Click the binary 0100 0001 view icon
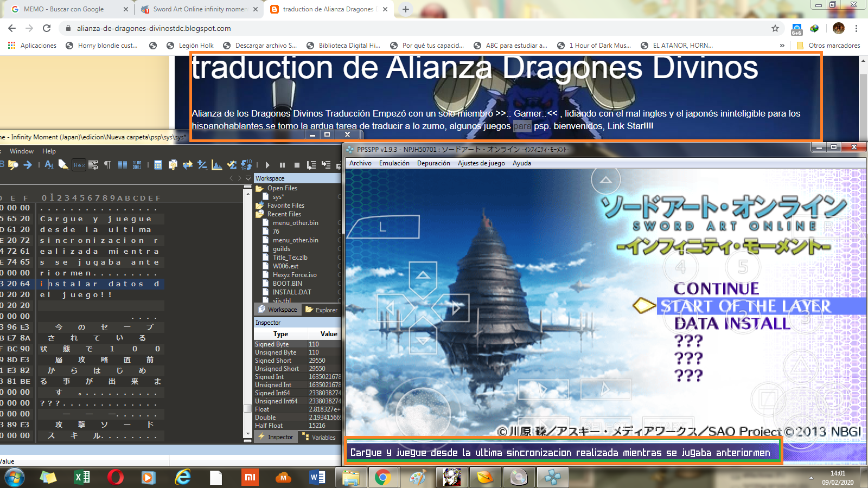Viewport: 868px width, 488px height. [x=137, y=165]
